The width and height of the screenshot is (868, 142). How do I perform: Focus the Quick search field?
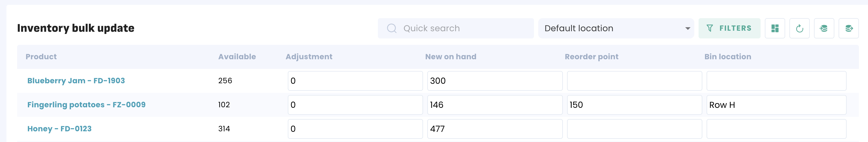[465, 28]
